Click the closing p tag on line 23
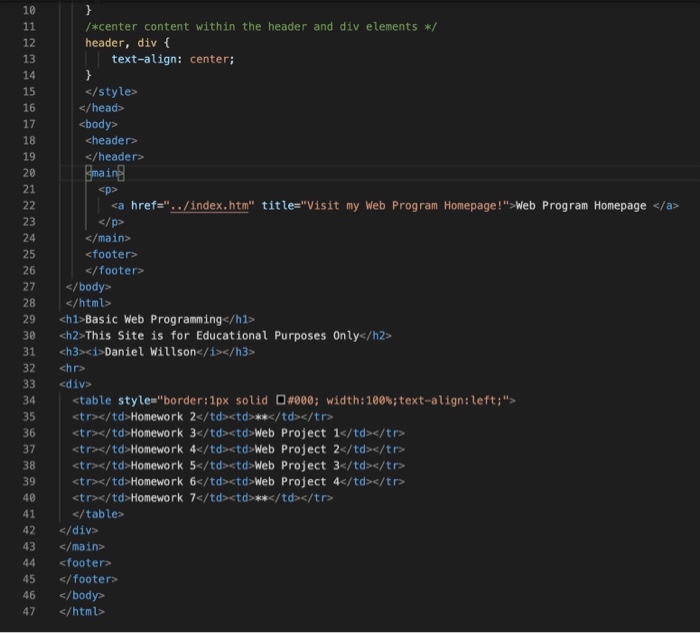This screenshot has width=700, height=633. (x=111, y=222)
